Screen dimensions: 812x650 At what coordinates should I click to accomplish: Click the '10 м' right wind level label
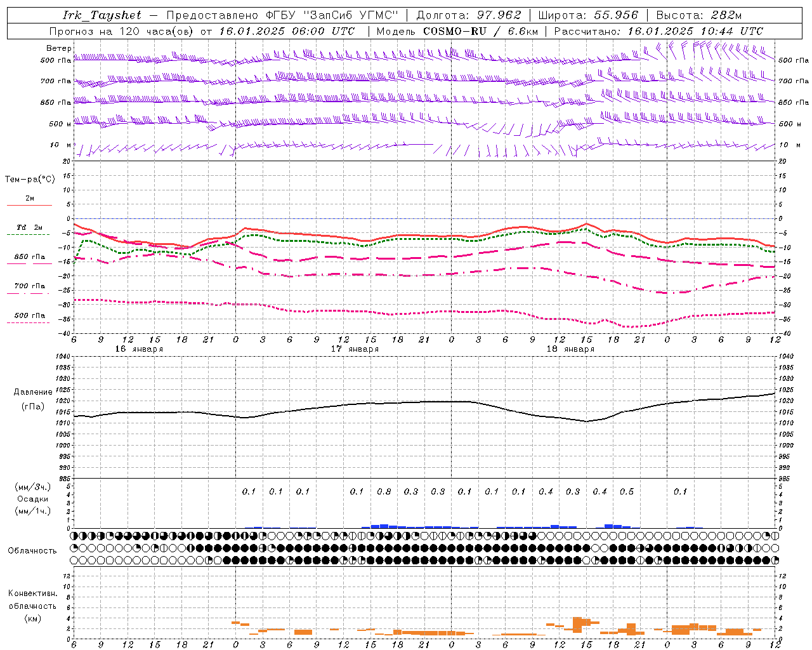789,145
